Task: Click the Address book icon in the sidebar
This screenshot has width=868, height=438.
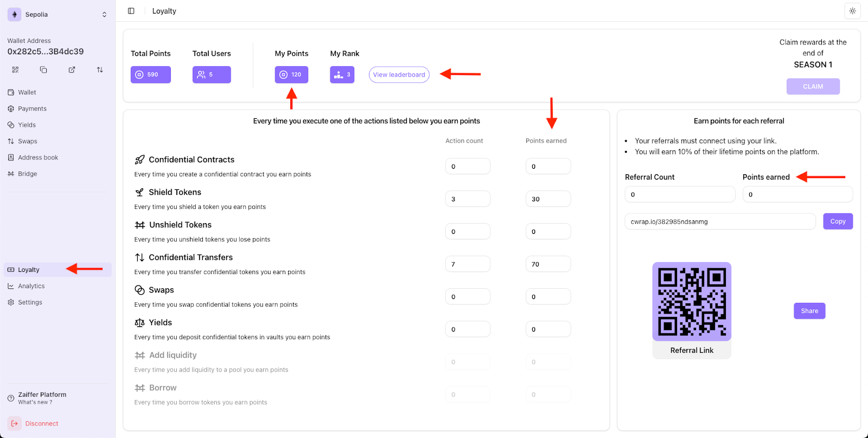Action: click(x=11, y=157)
